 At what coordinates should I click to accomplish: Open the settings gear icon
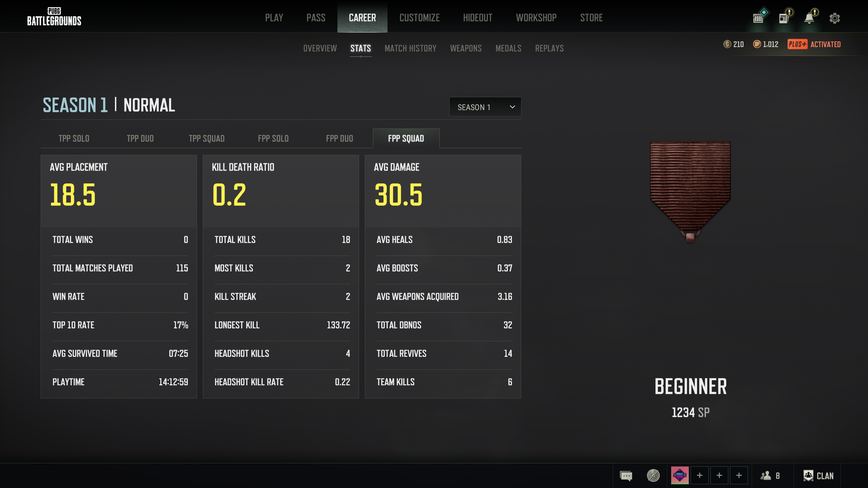pos(835,18)
